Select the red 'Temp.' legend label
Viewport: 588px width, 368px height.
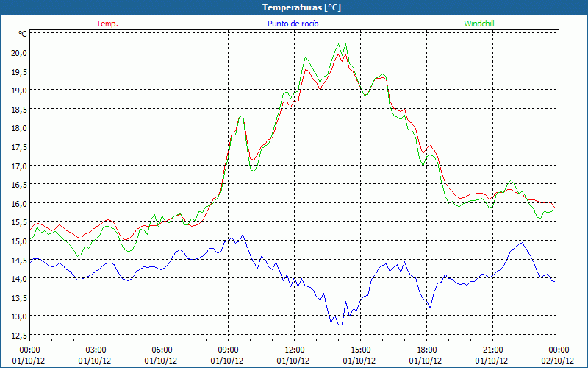(x=107, y=24)
